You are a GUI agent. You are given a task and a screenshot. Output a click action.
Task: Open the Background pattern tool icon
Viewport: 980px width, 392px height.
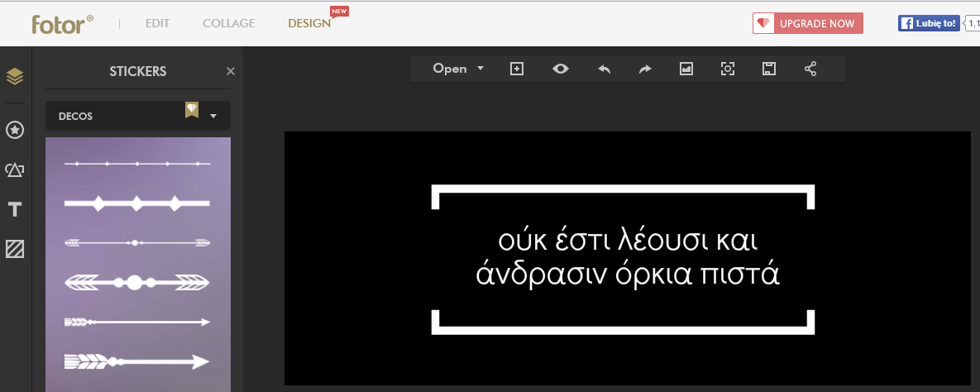[15, 249]
